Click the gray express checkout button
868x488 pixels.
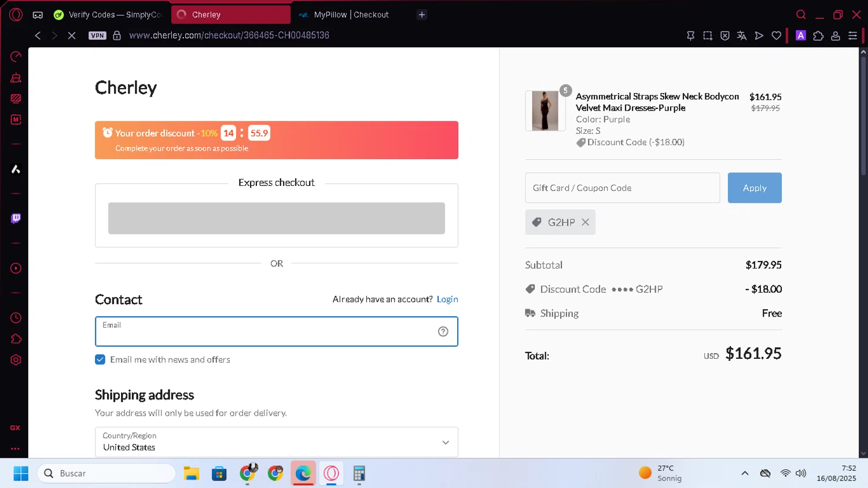pos(277,218)
